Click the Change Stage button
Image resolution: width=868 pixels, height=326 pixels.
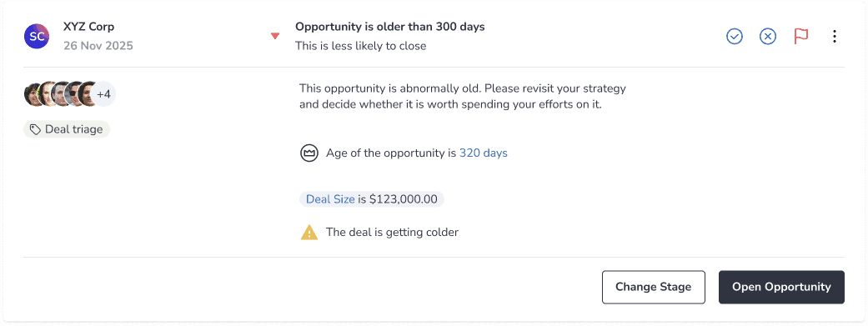coord(653,288)
